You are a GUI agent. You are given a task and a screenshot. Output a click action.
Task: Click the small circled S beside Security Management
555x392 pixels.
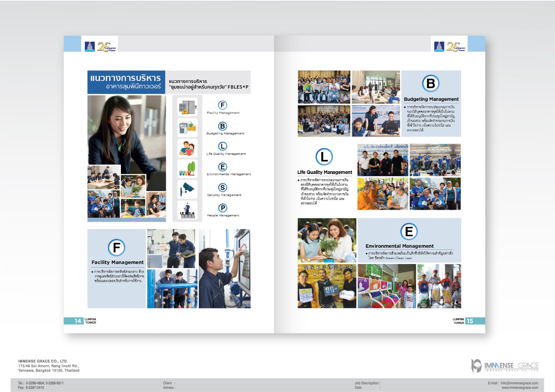point(222,187)
